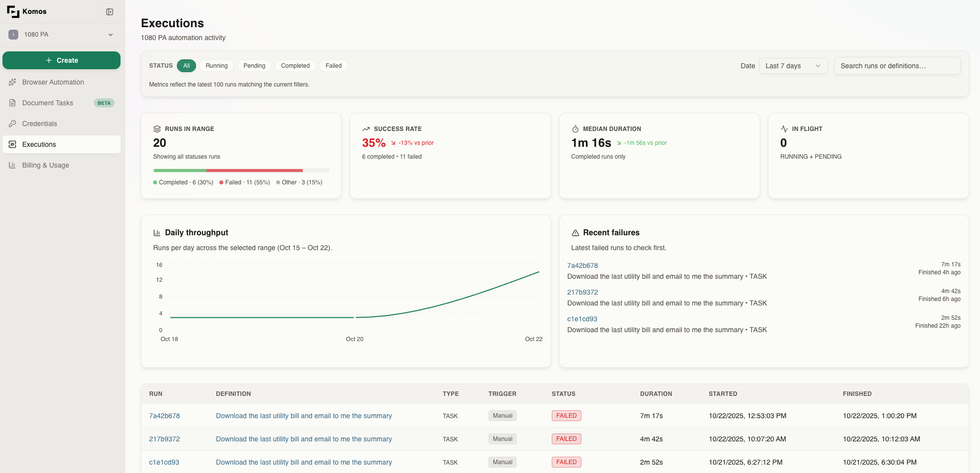
Task: Click the Create button
Action: pyautogui.click(x=61, y=60)
